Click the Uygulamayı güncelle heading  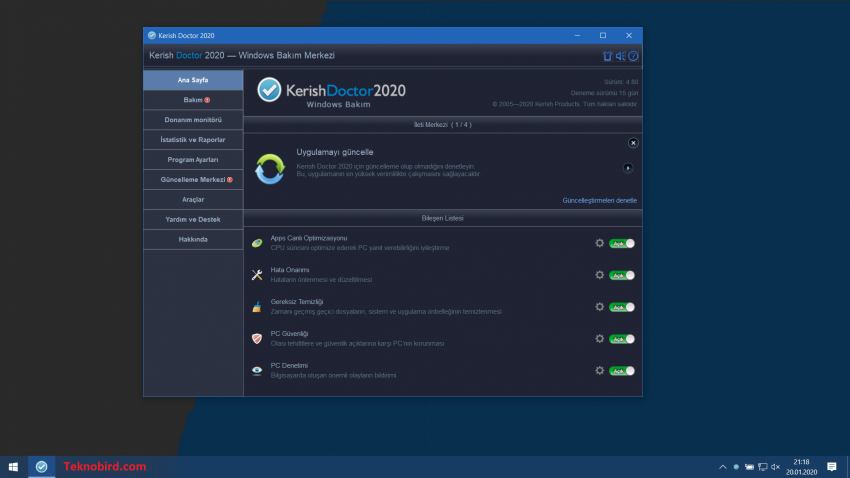pos(334,152)
